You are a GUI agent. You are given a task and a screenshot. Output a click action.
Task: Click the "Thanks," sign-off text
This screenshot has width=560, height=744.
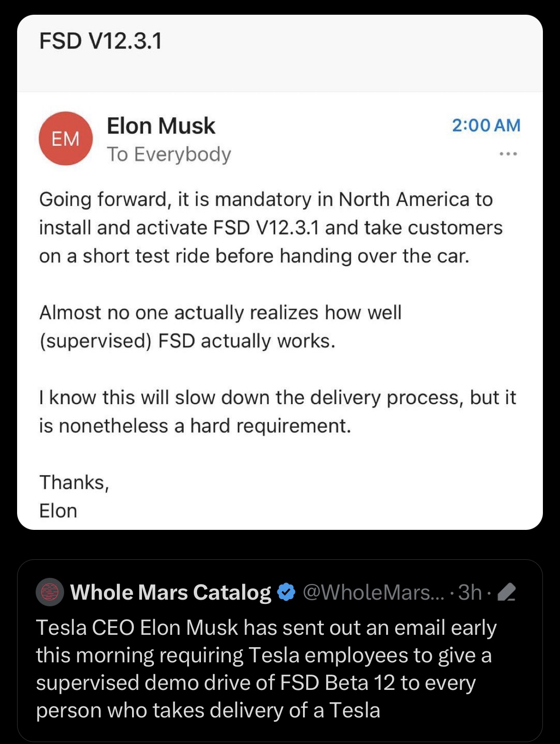(74, 482)
